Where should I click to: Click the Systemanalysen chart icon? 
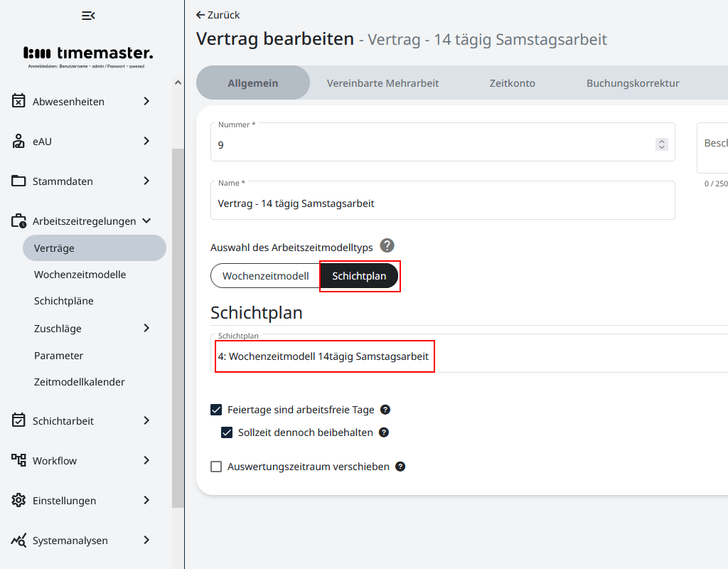click(x=18, y=540)
